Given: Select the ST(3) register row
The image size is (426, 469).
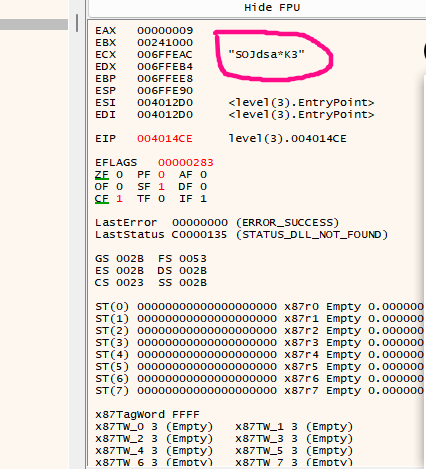Looking at the screenshot, I should pyautogui.click(x=259, y=343).
